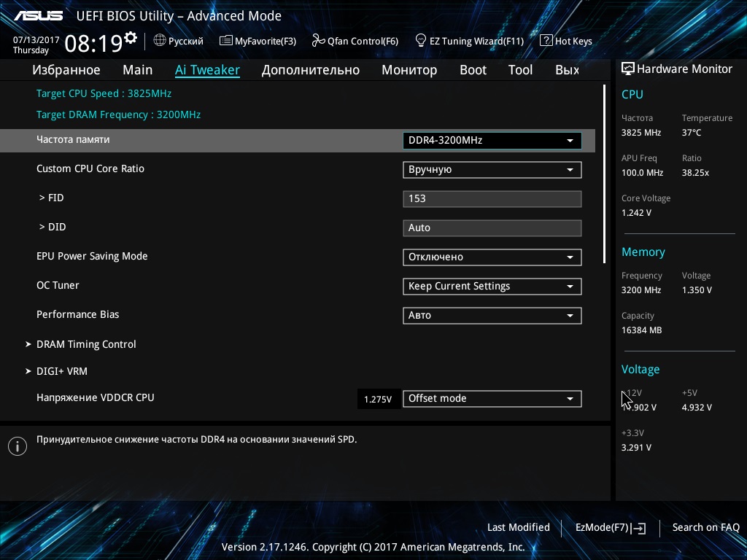This screenshot has height=560, width=747.
Task: Click the 38.25x ratio value
Action: 695,172
